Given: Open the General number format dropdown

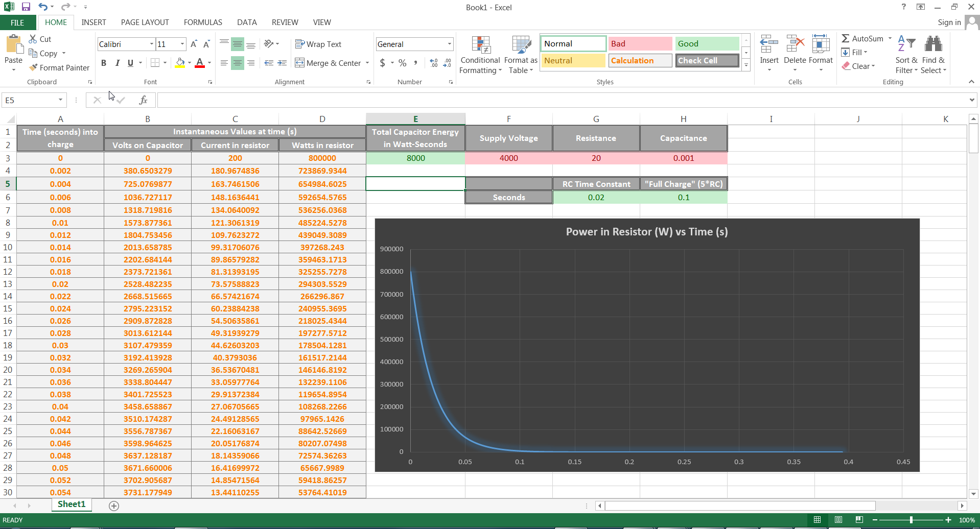Looking at the screenshot, I should (x=449, y=44).
